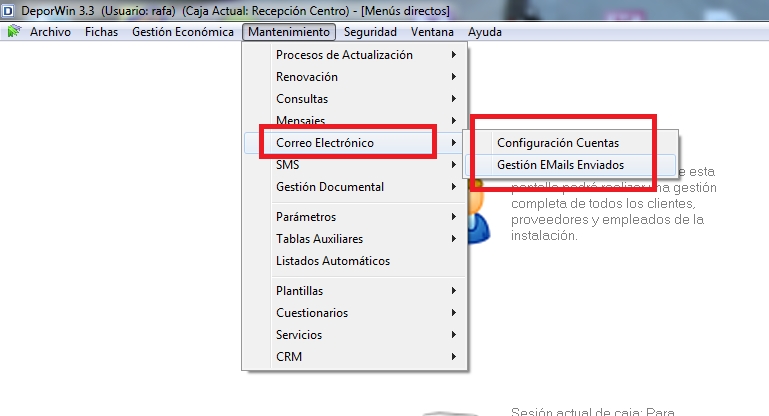Open the Fichas menu
The width and height of the screenshot is (769, 416).
pos(101,32)
